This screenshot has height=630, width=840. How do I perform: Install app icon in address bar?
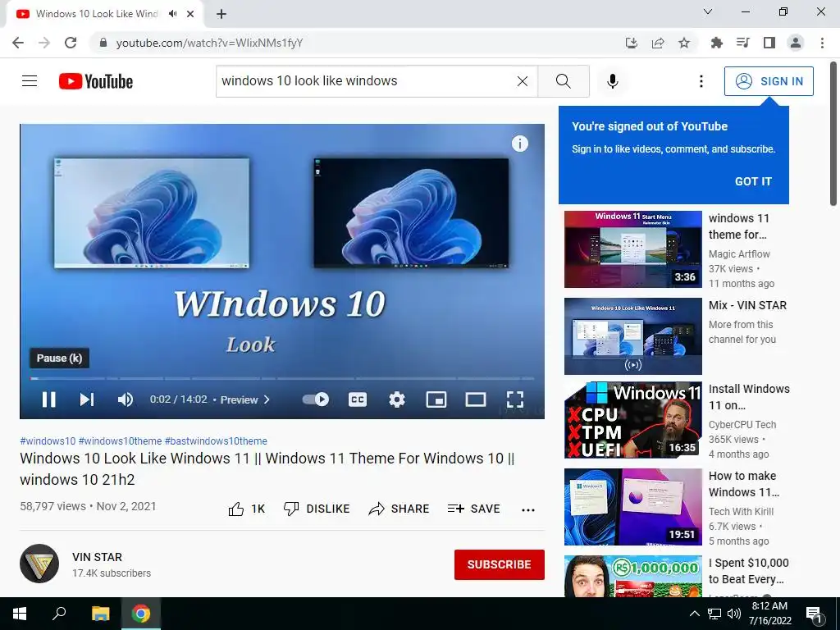(632, 43)
